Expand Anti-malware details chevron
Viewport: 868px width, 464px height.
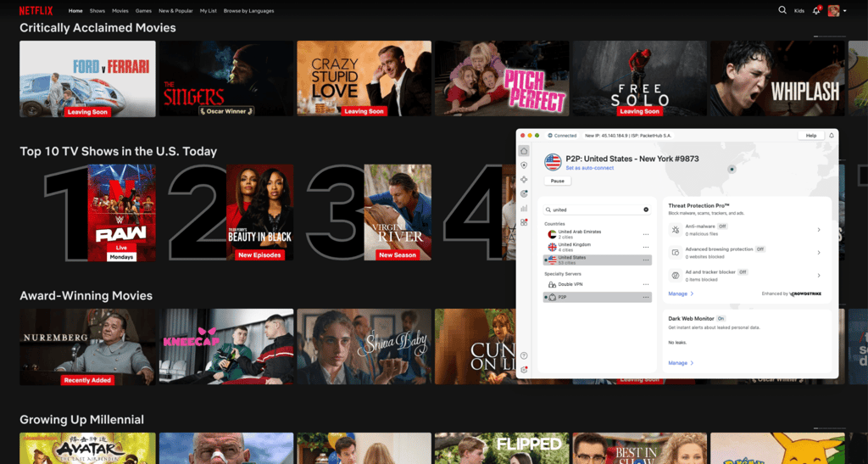(819, 230)
